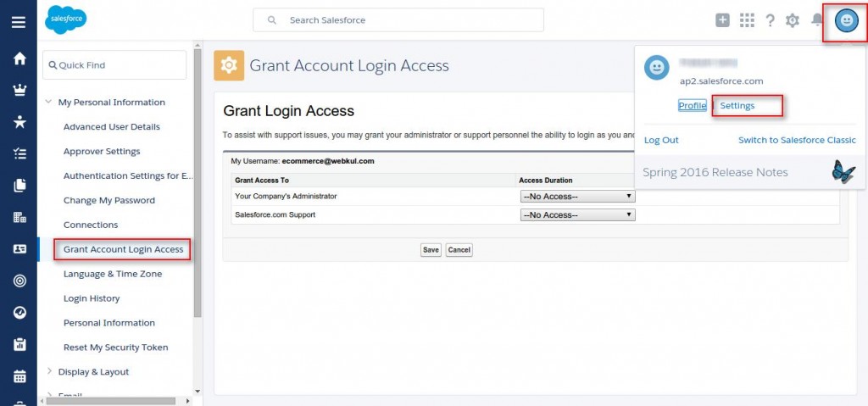Click the sidebar scroll down arrow
Image resolution: width=868 pixels, height=406 pixels.
198,392
